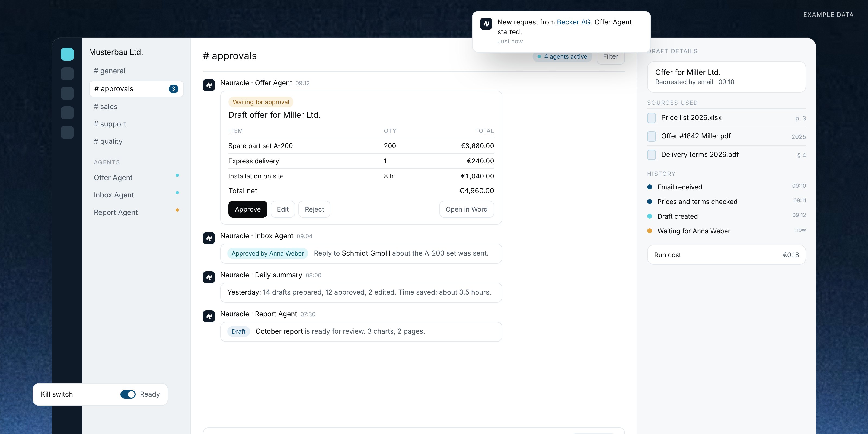
Task: Reject the draft offer for Miller Ltd.
Action: pyautogui.click(x=314, y=209)
